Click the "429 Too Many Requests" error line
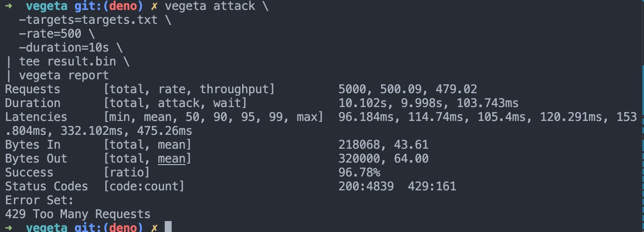The height and width of the screenshot is (232, 644). (x=77, y=214)
